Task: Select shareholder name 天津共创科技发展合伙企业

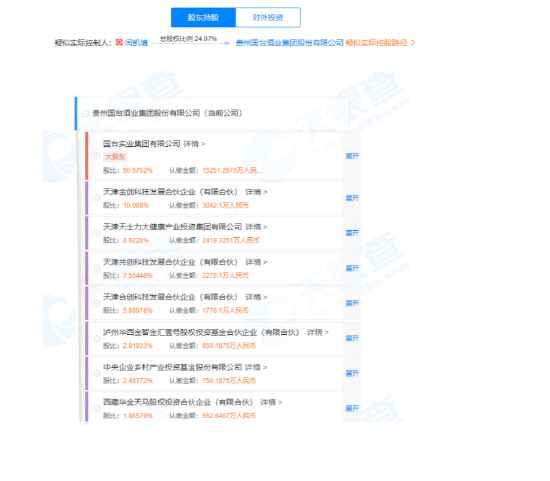Action: coord(170,262)
